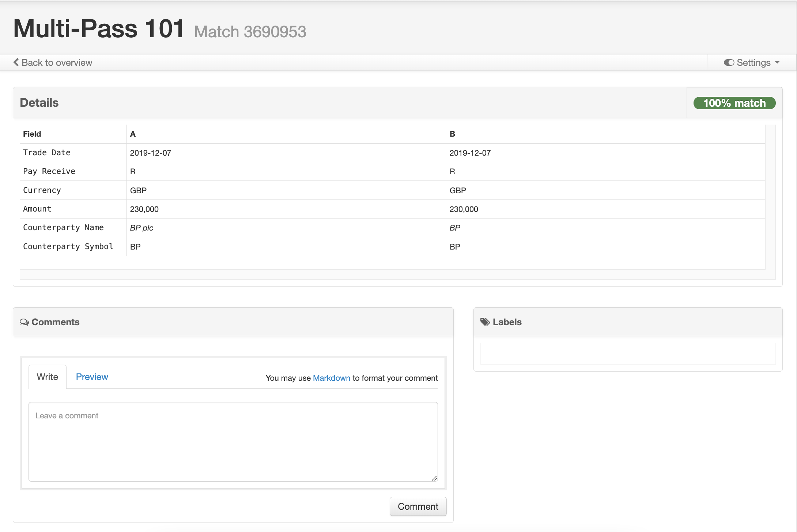Image resolution: width=797 pixels, height=532 pixels.
Task: Click the Labels panel heading text
Action: pyautogui.click(x=507, y=322)
